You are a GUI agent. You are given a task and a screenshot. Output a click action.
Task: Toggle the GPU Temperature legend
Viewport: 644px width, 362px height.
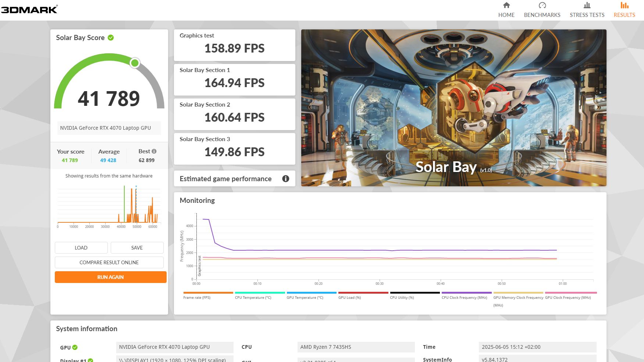point(312,295)
